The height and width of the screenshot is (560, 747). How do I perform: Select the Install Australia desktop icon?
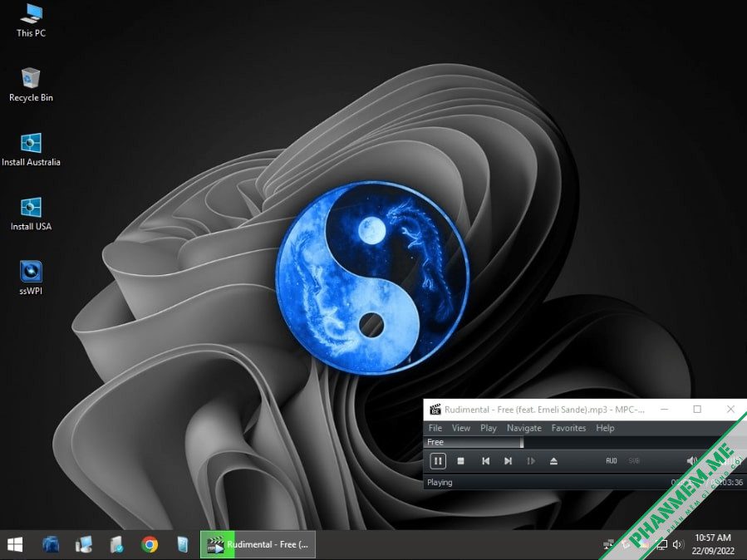(31, 150)
